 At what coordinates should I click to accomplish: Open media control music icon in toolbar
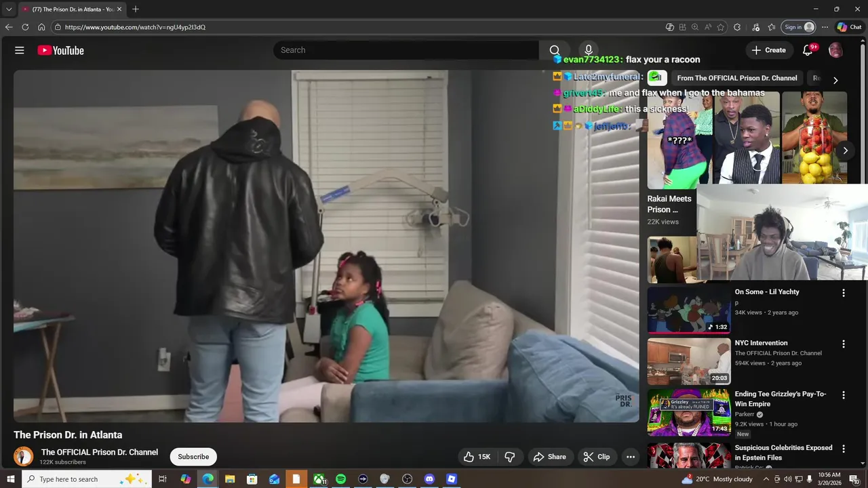tap(755, 27)
